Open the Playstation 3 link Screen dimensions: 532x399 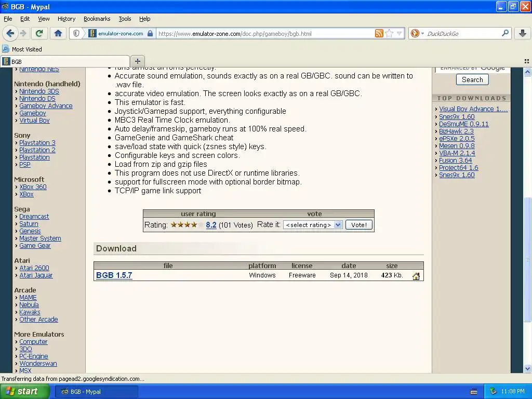click(x=37, y=142)
